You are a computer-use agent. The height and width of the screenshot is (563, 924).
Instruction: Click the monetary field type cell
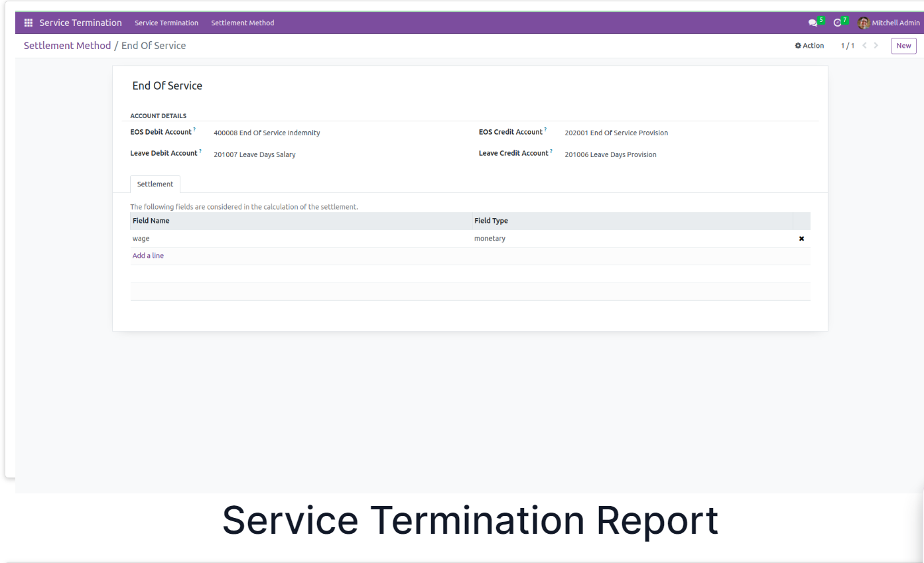pyautogui.click(x=632, y=239)
